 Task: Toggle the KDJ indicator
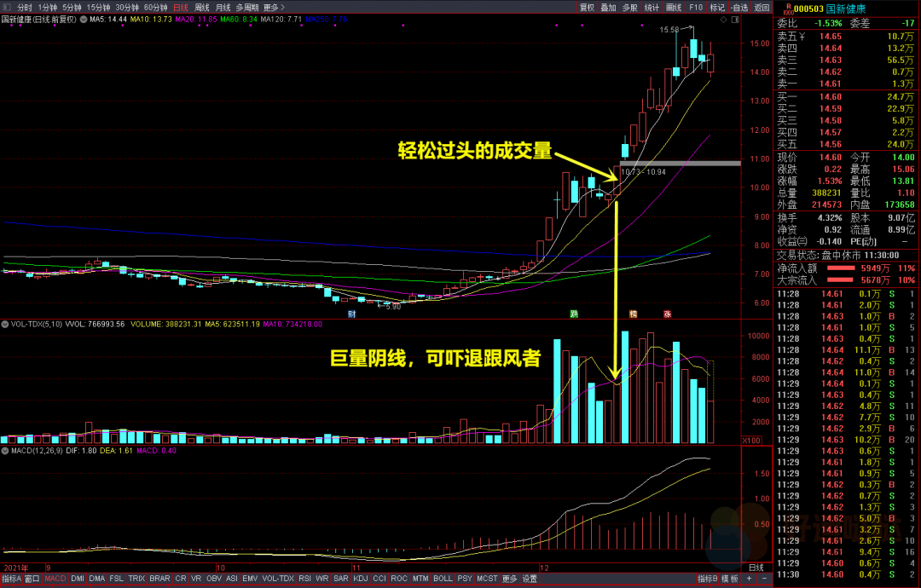[x=361, y=579]
